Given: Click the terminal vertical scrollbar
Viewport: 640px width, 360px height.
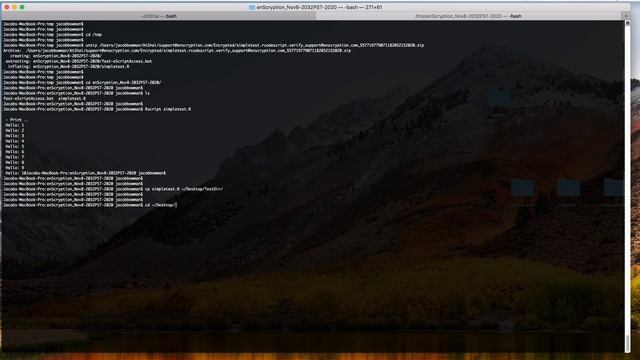Looking at the screenshot, I should (627, 186).
